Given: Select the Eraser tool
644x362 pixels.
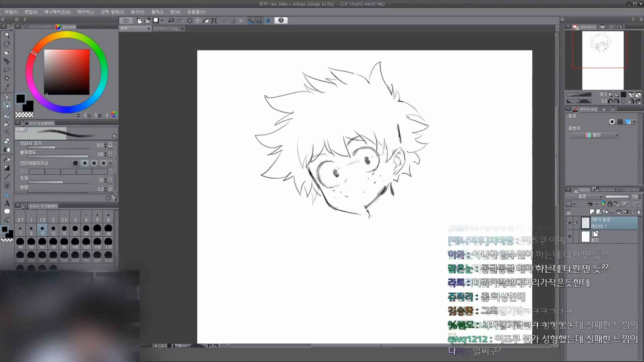Looking at the screenshot, I should coord(7,141).
